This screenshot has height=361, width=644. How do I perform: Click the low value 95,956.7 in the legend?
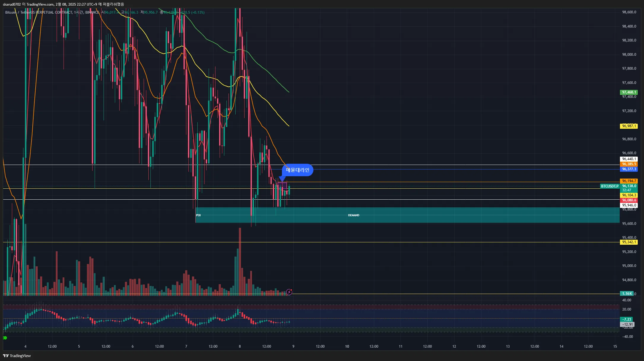tap(151, 12)
